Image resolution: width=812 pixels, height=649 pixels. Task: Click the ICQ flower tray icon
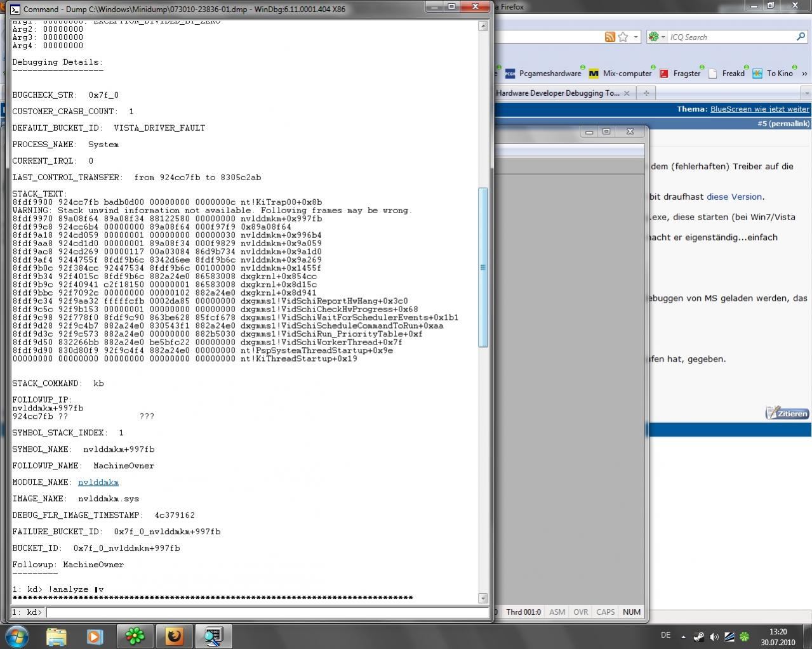click(744, 636)
